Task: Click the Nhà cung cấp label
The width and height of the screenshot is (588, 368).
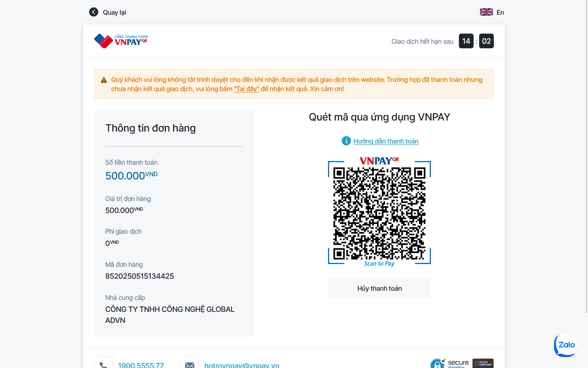Action: [125, 298]
